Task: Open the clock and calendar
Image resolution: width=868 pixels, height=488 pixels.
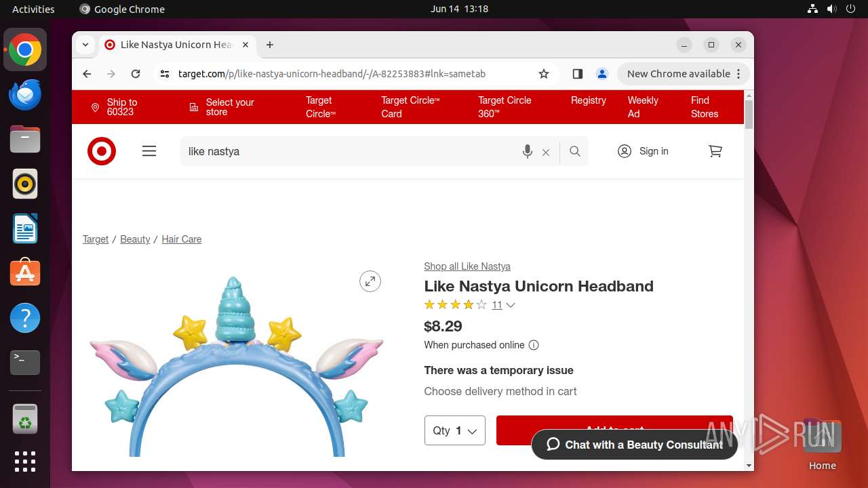Action: tap(459, 9)
